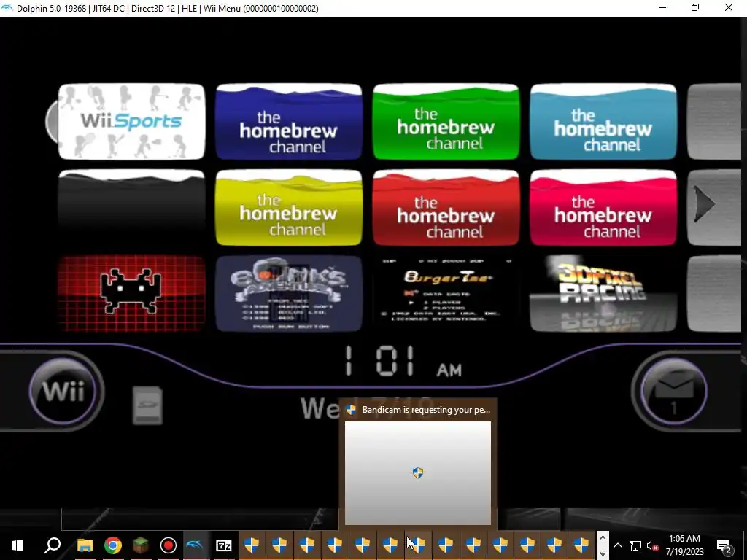Launch the dark blue homebrew channel
This screenshot has width=747, height=560.
tap(289, 122)
